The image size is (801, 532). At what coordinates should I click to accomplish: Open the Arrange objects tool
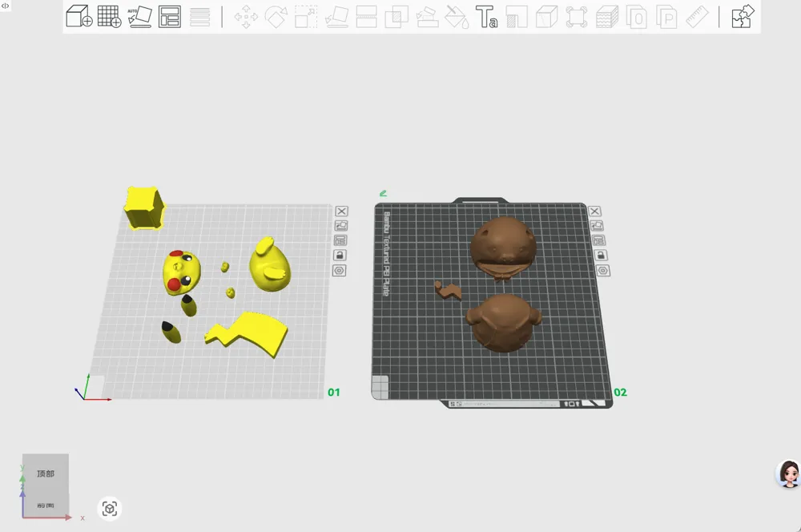pyautogui.click(x=170, y=16)
